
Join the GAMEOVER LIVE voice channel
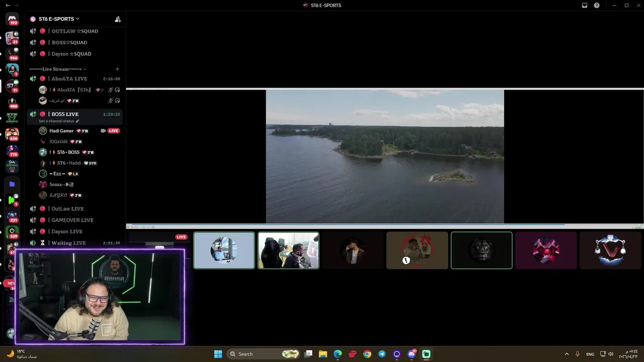point(75,220)
